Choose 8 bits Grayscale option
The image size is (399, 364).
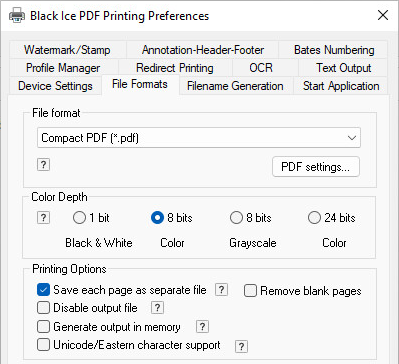236,218
